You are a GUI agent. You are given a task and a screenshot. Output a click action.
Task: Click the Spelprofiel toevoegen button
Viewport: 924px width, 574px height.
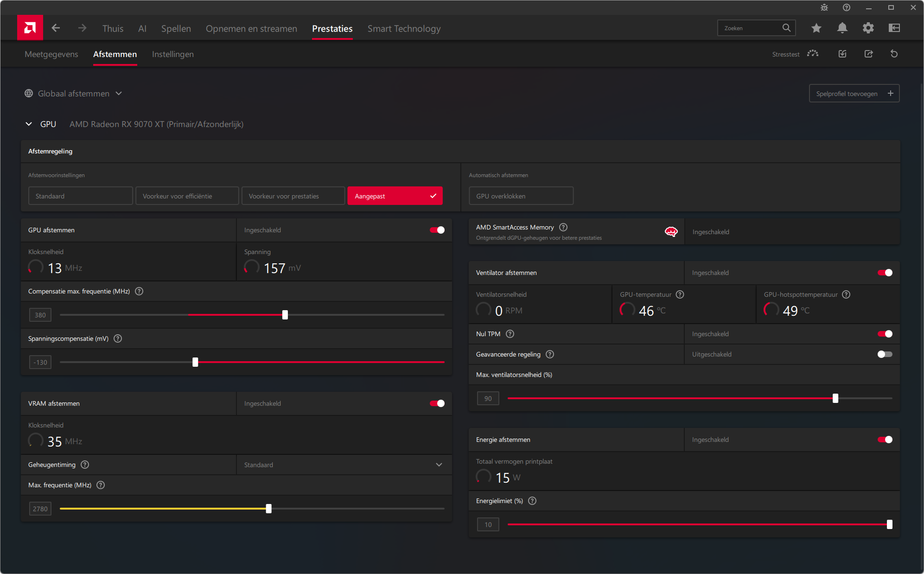tap(854, 94)
